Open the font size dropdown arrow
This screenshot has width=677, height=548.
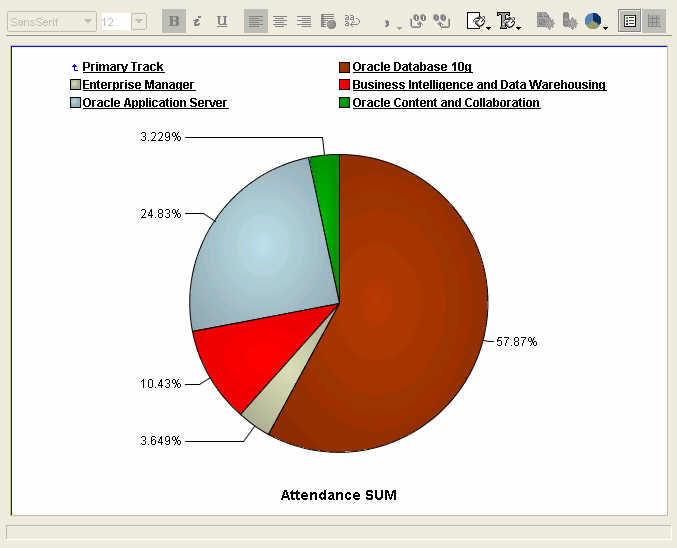[139, 22]
